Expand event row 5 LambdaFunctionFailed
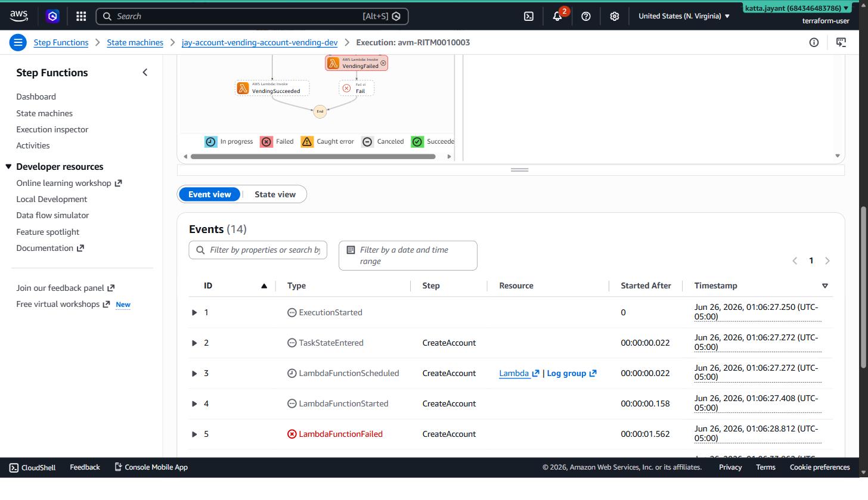 click(194, 434)
